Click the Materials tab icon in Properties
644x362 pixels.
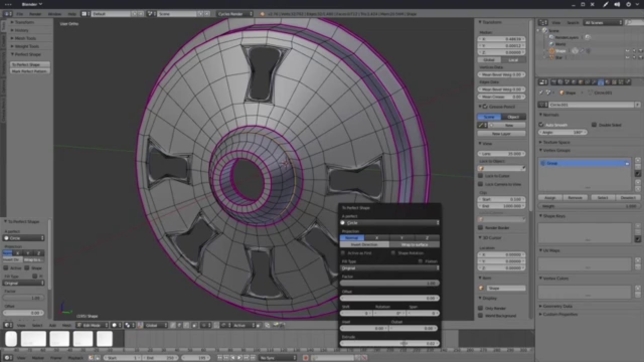click(607, 82)
